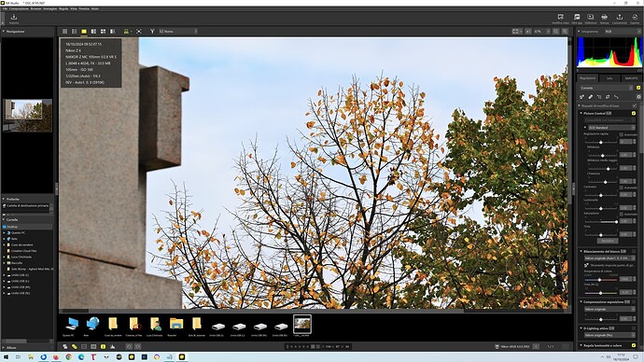Screen dimensions: 644x362
Task: Click the filter funnel icon
Action: (152, 31)
